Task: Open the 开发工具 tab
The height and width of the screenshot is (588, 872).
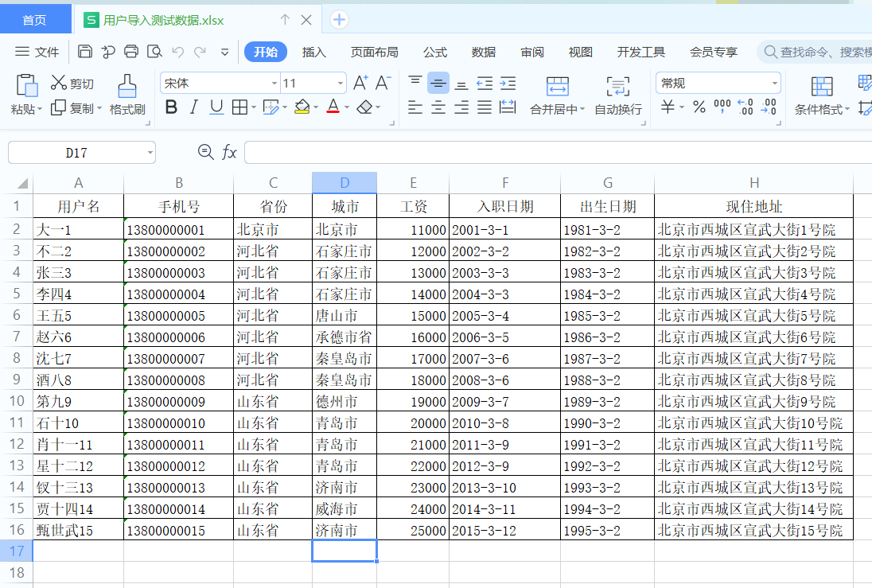Action: pos(640,52)
